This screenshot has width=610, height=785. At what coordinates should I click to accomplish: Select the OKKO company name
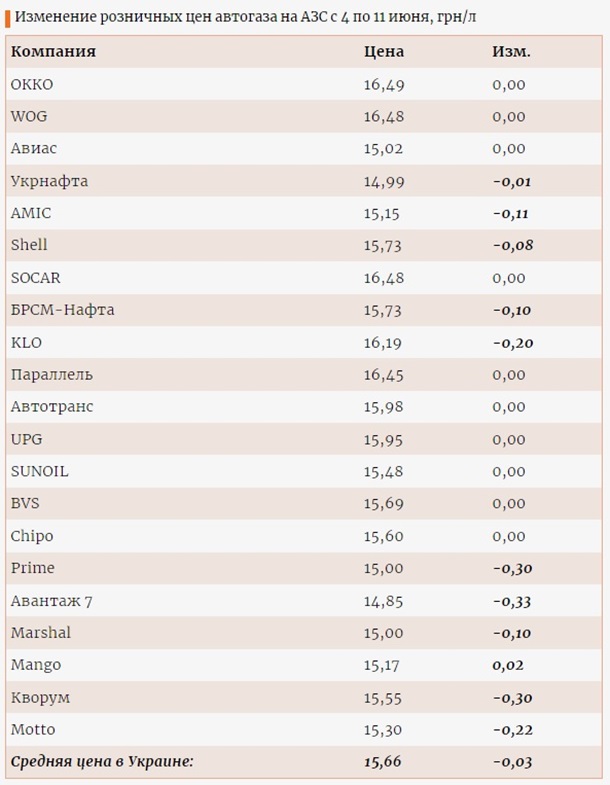coord(32,84)
